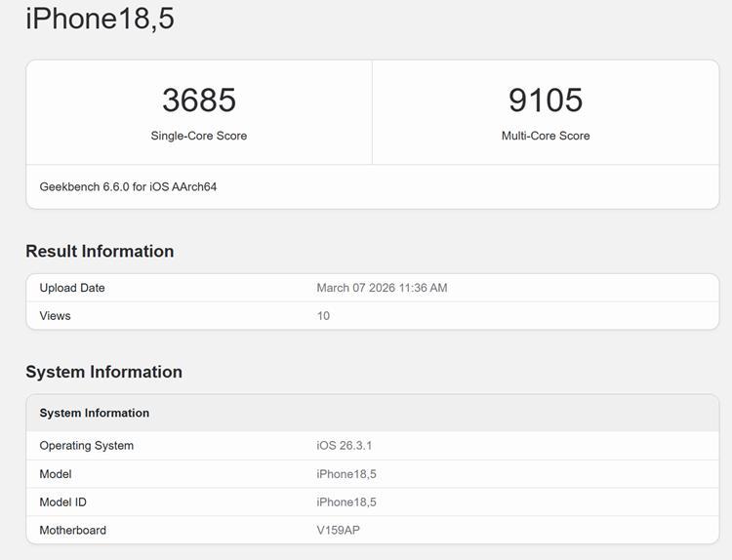732x560 pixels.
Task: Click the Result Information heading
Action: tap(100, 251)
